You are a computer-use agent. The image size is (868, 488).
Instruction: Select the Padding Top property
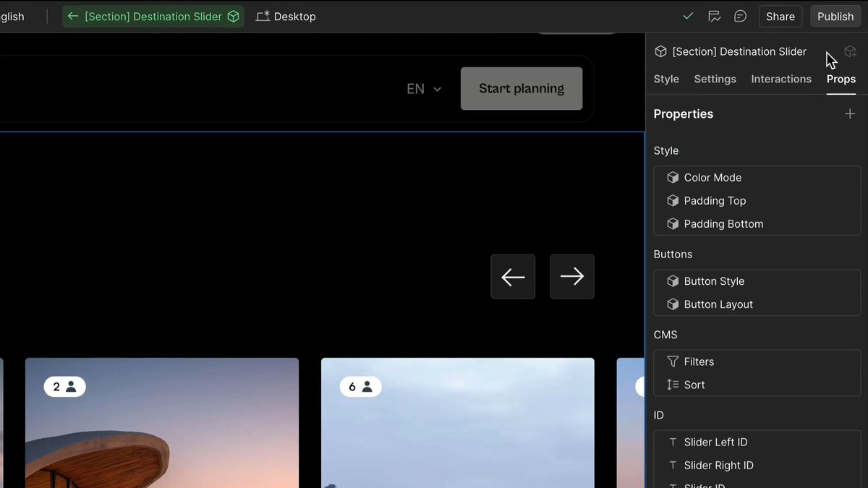757,200
